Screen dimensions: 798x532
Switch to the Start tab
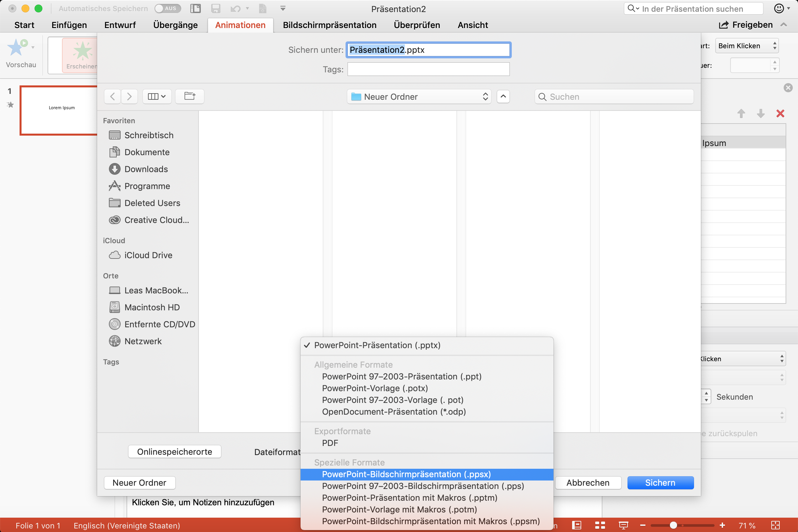(x=24, y=25)
